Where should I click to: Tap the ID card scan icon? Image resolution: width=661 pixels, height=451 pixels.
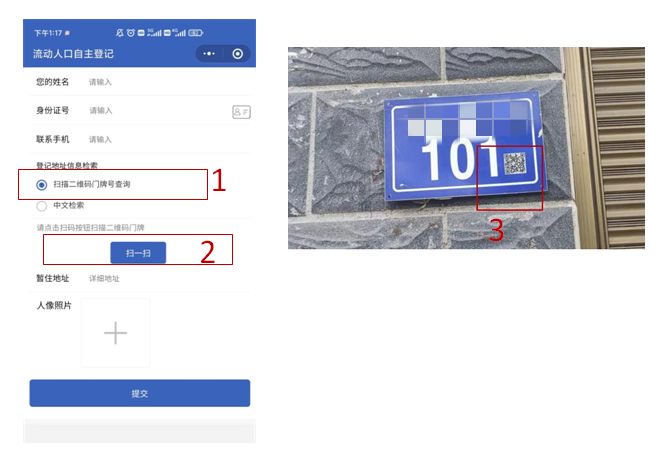pyautogui.click(x=241, y=112)
